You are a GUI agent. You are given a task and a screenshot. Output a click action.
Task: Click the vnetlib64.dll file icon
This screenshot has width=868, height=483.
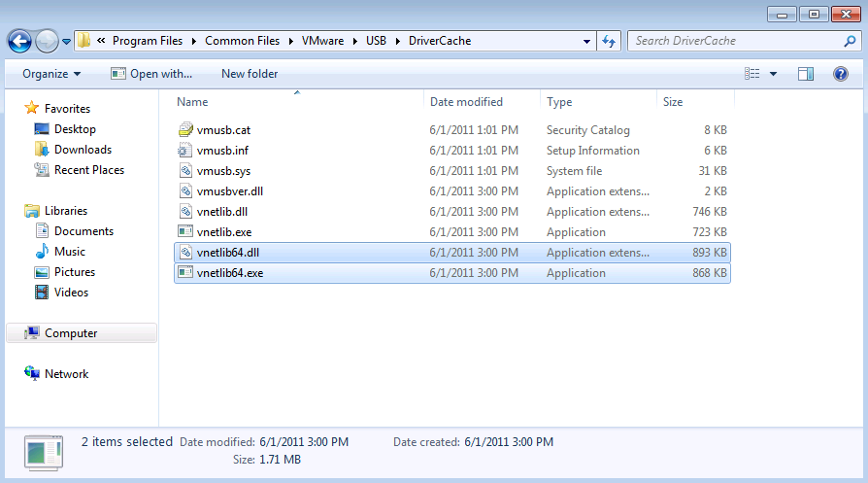(x=185, y=253)
